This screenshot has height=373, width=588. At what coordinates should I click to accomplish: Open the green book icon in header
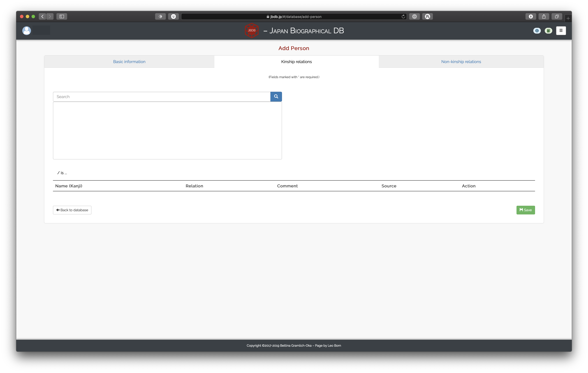548,31
